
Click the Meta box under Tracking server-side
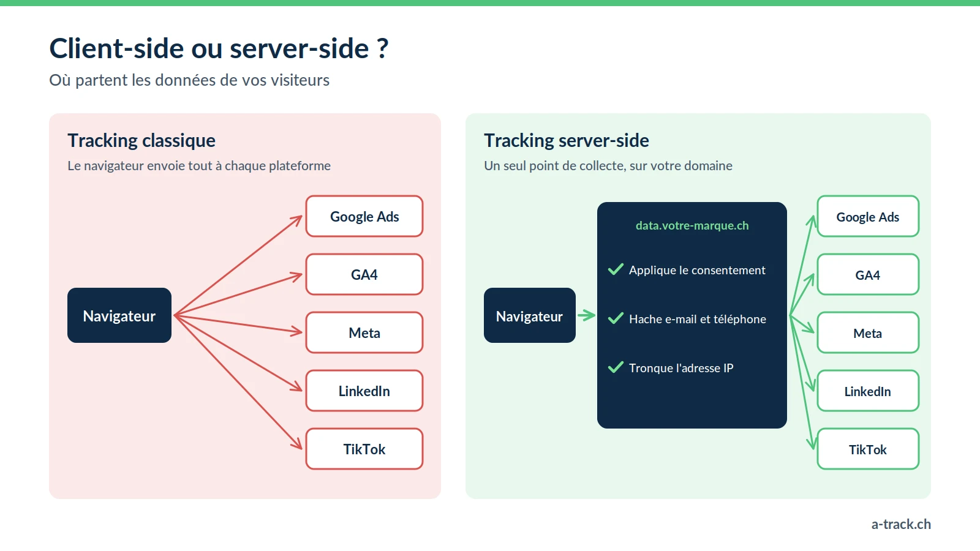(x=868, y=332)
